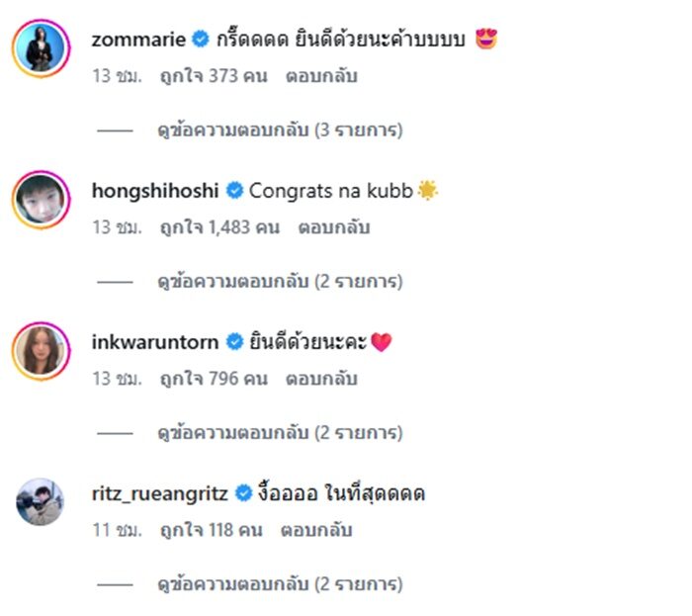The image size is (692, 616).
Task: Click the hongshihoshi username link
Action: pos(155,191)
